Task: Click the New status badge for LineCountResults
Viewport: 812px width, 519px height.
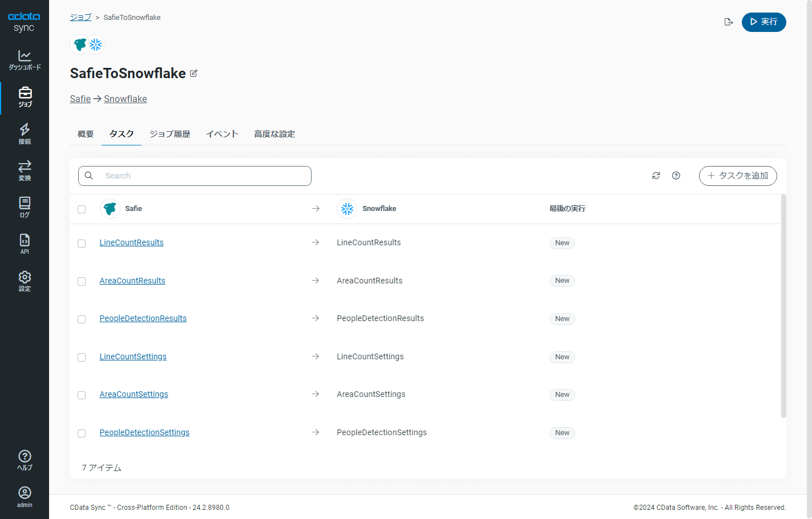Action: point(562,243)
